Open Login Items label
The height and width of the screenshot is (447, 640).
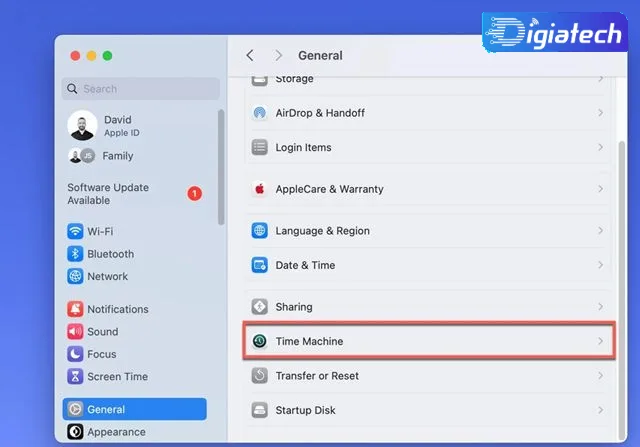click(303, 147)
